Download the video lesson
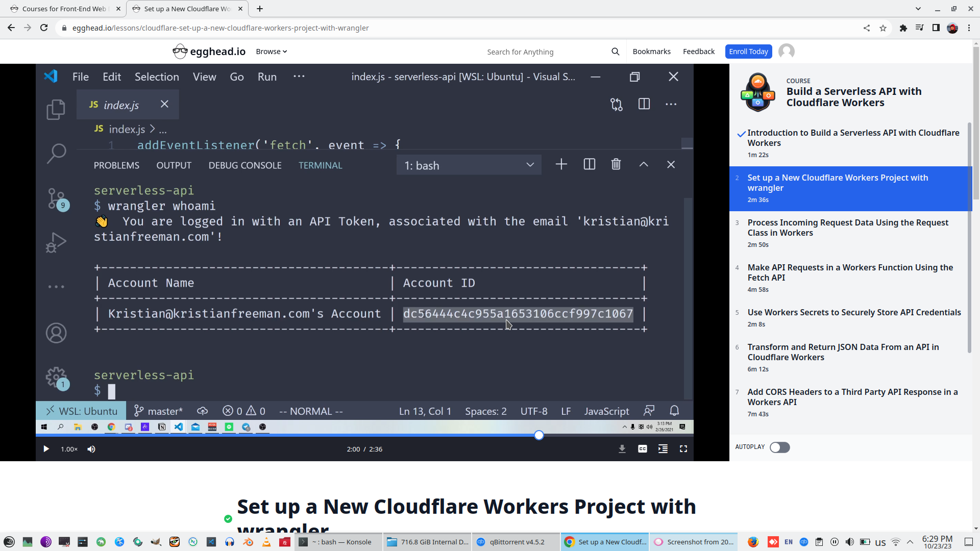The height and width of the screenshot is (551, 980). (622, 449)
